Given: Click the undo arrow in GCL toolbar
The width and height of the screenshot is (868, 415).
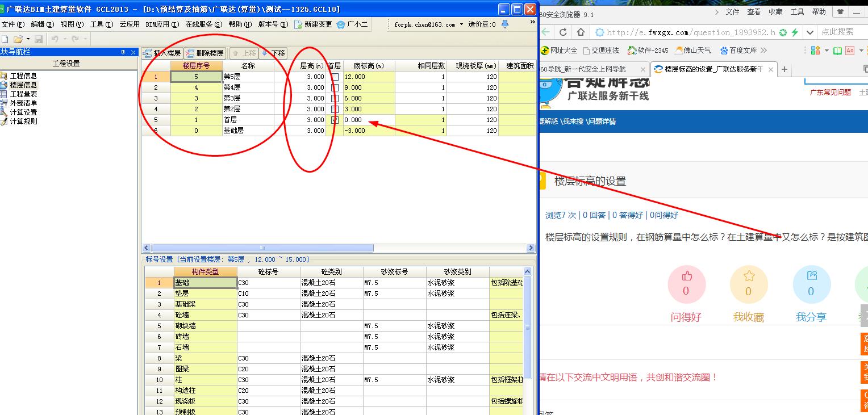Looking at the screenshot, I should 55,39.
